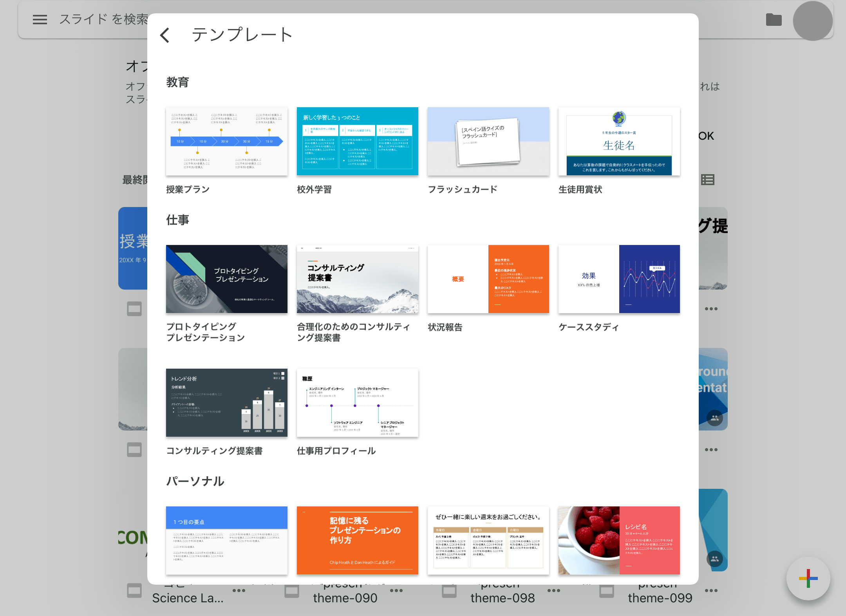Click the OK button behind the dialog
This screenshot has height=616, width=846.
(x=707, y=136)
